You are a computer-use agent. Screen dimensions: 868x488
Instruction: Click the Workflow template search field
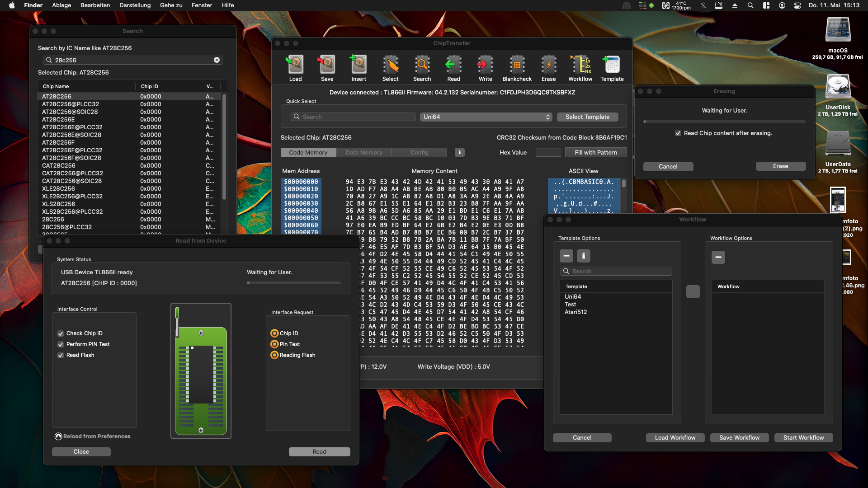616,271
